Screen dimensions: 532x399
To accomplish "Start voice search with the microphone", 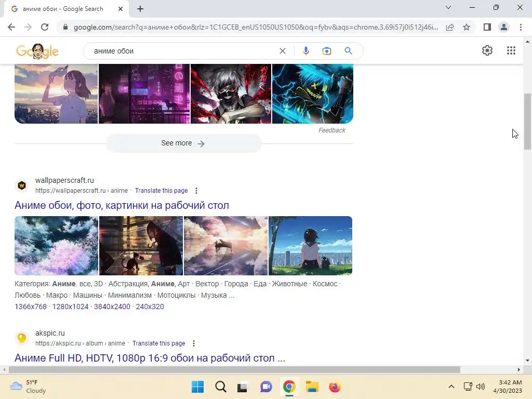I will tap(305, 51).
